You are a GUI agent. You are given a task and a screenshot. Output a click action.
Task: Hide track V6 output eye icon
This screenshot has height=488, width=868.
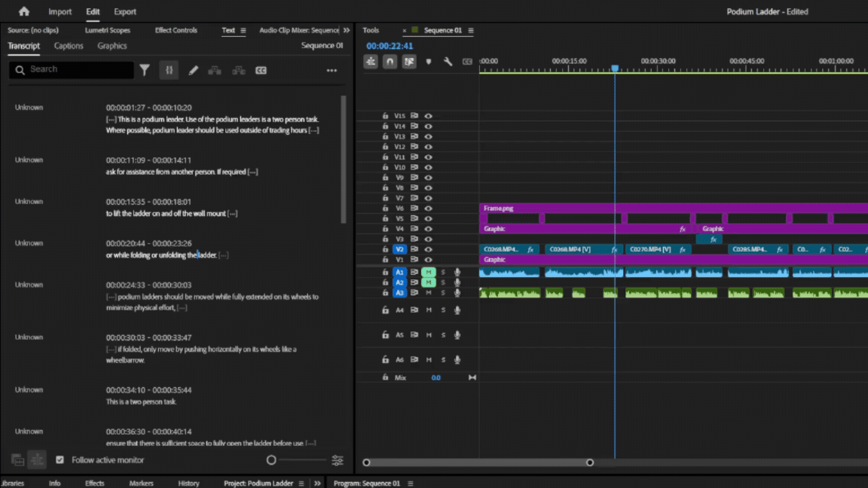tap(428, 208)
